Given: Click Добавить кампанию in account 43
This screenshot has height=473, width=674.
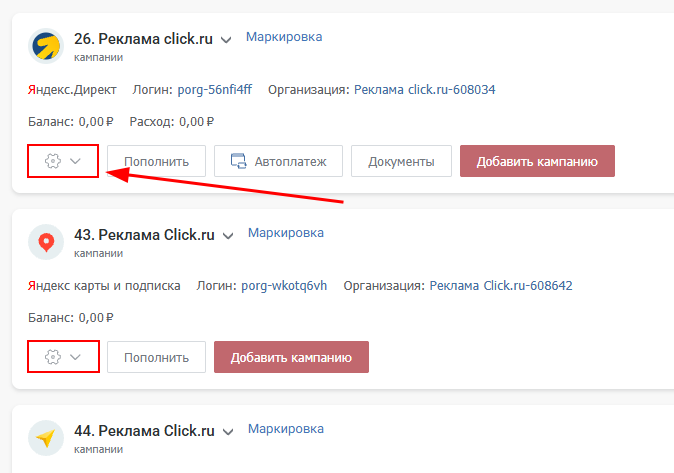Looking at the screenshot, I should coord(291,357).
